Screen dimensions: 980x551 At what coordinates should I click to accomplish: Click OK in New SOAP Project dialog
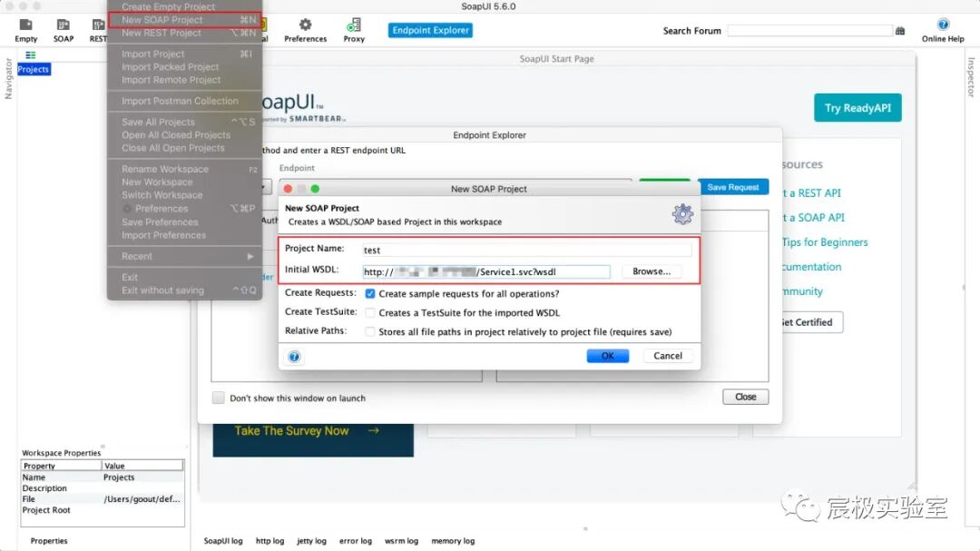tap(607, 356)
